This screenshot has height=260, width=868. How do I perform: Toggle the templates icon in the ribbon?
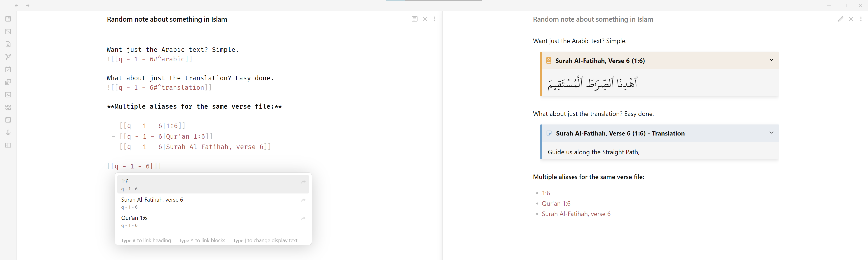8,82
